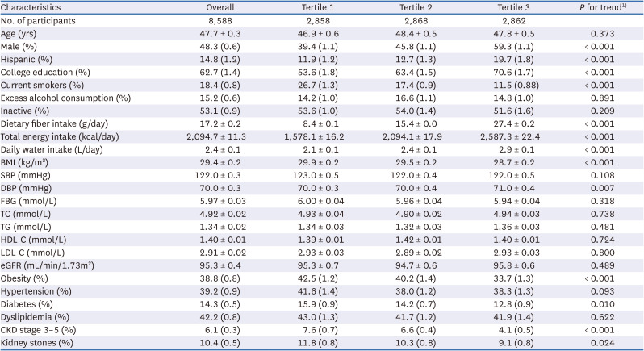Screen dimensions: 644x351
Task: Click the 'Excess alcohol consumption (%)' row label
Action: pyautogui.click(x=66, y=98)
